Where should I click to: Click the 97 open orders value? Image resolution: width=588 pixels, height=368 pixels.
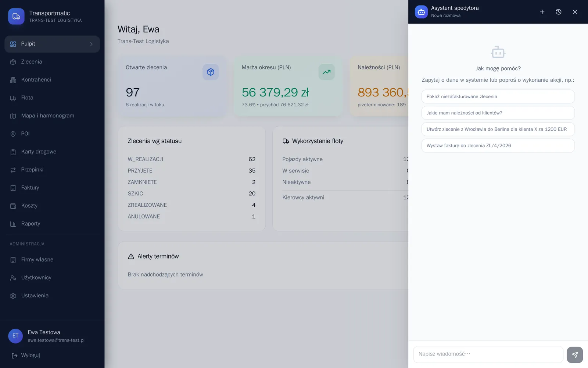click(x=133, y=92)
